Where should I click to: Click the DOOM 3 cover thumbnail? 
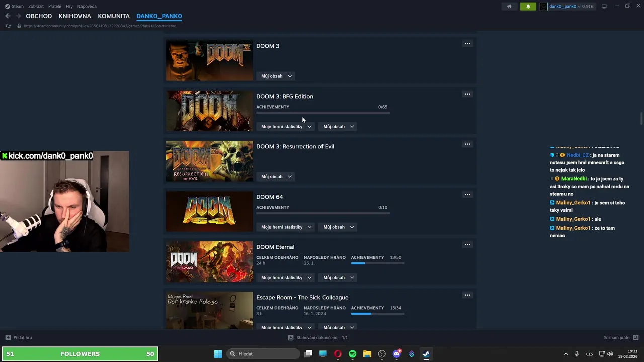(209, 60)
